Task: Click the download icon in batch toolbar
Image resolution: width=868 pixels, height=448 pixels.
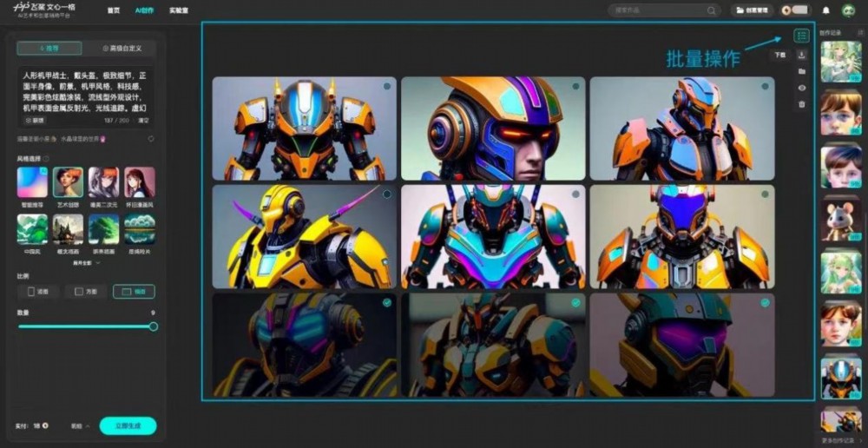Action: pyautogui.click(x=801, y=55)
